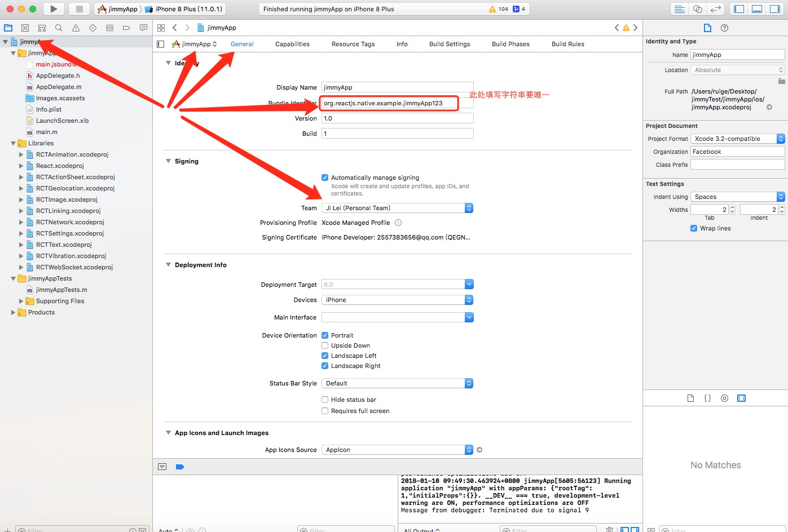Open the Code Snippet library
788x532 pixels.
coord(707,398)
